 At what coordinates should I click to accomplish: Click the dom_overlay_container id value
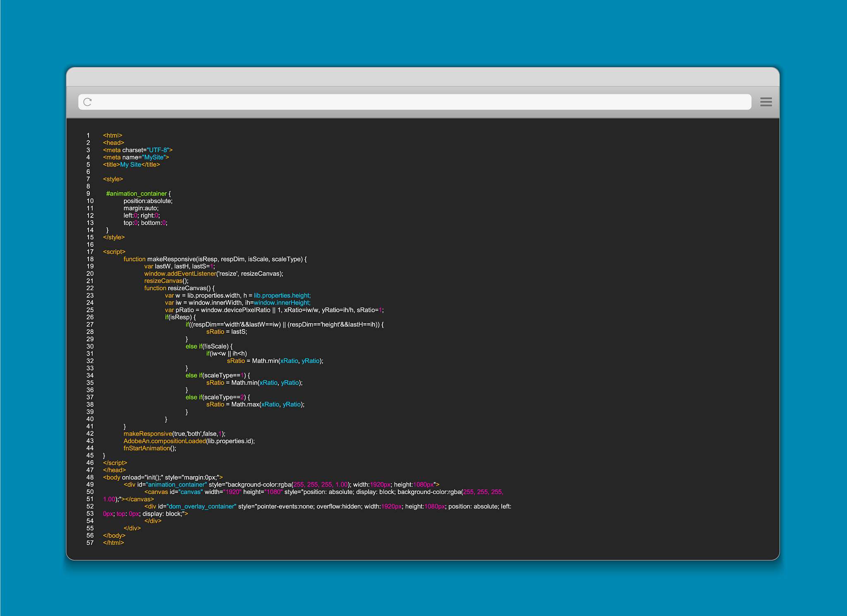click(202, 506)
